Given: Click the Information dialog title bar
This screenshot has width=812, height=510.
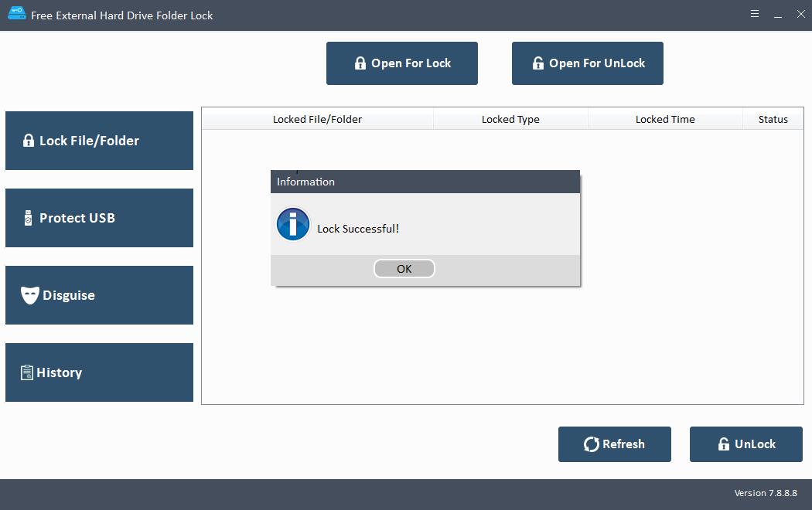Looking at the screenshot, I should click(425, 182).
